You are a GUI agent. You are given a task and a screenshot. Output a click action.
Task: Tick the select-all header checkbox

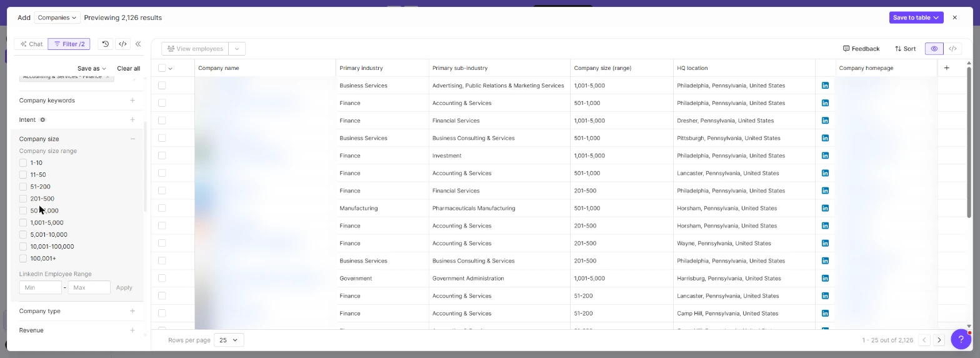(162, 68)
